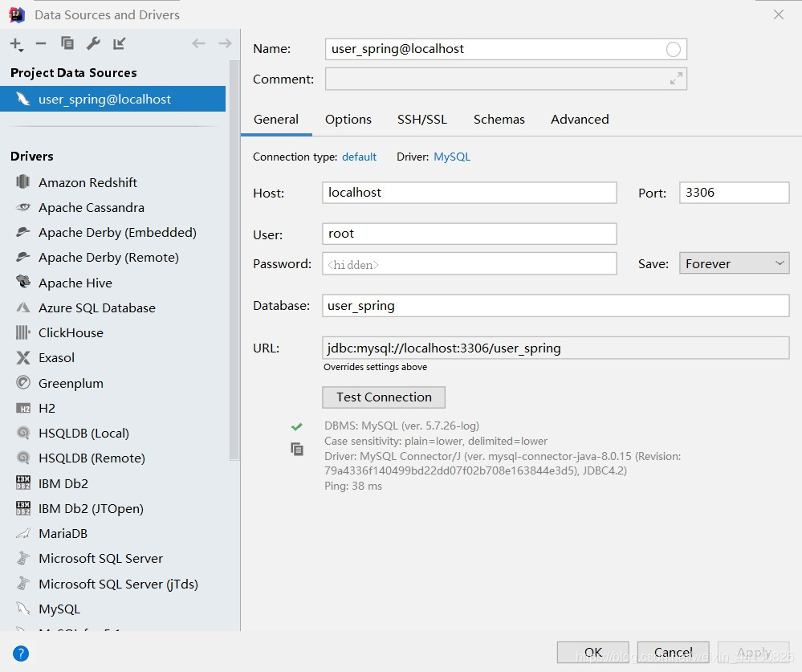The width and height of the screenshot is (802, 672).
Task: Expand the Comment field editor
Action: coord(675,79)
